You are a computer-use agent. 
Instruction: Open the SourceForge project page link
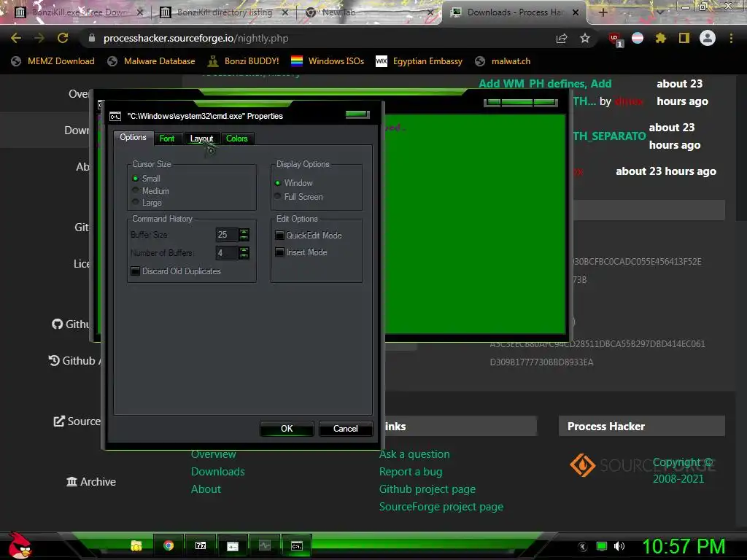pos(441,507)
